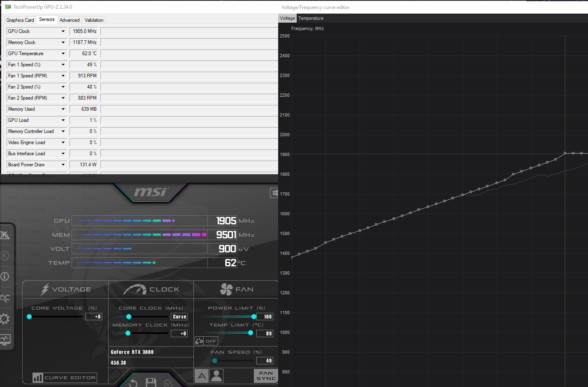This screenshot has width=588, height=387.
Task: Switch to Graphics Card tab in GPU-Z
Action: tap(20, 20)
